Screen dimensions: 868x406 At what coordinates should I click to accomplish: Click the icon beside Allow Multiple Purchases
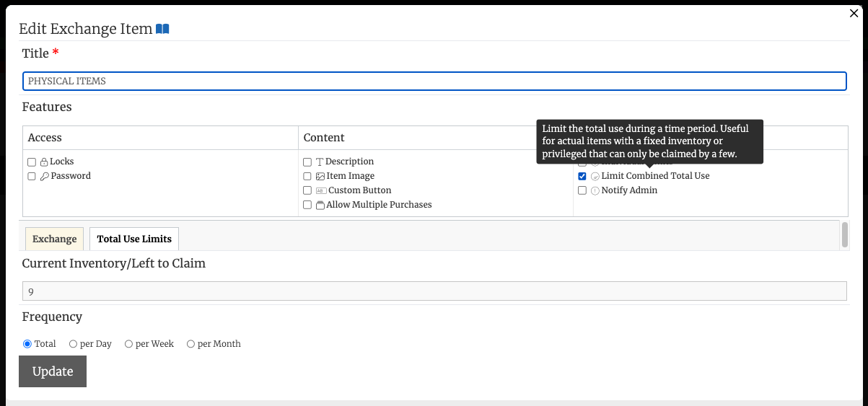pyautogui.click(x=320, y=205)
